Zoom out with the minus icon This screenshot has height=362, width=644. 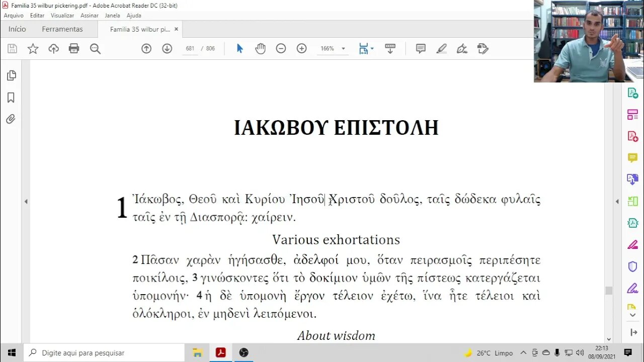281,49
